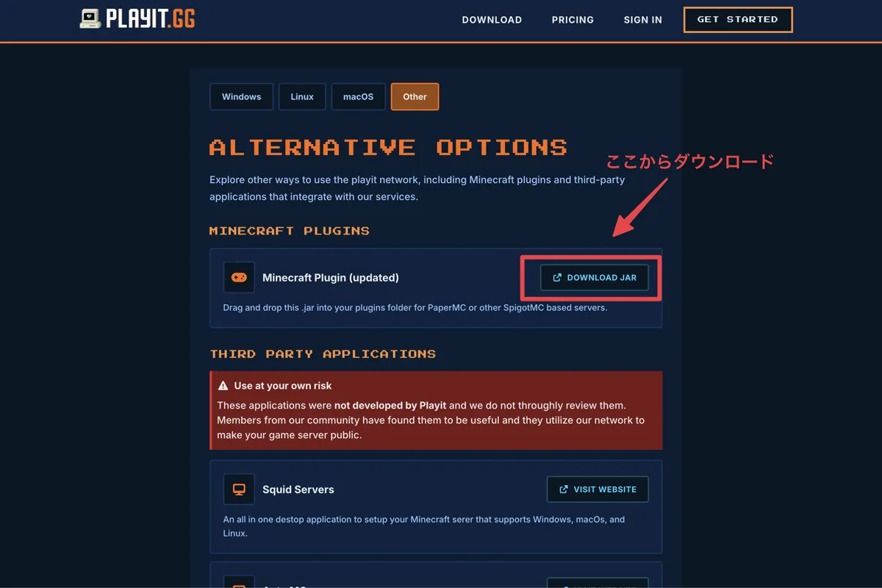
Task: Click the PLAYIT.GG logo text
Action: coord(151,19)
